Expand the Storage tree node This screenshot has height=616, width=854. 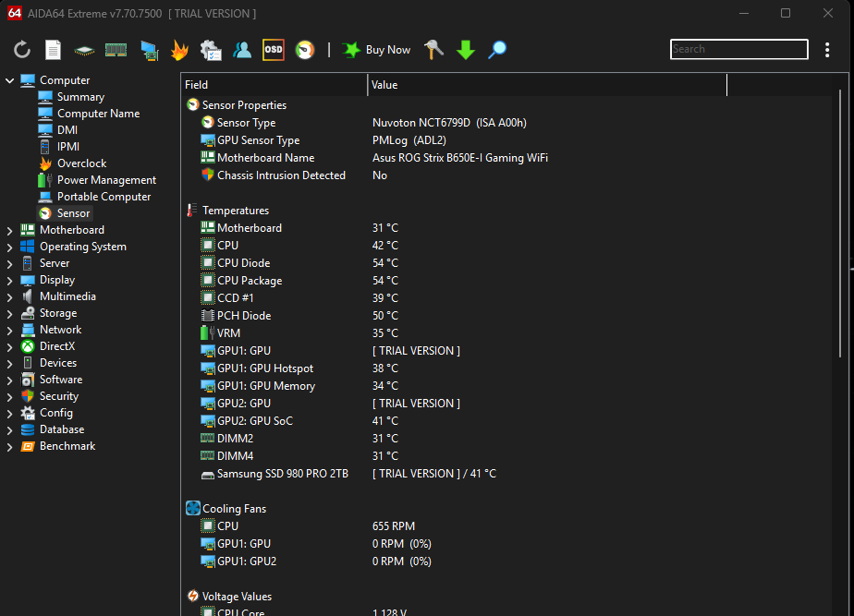click(x=9, y=314)
